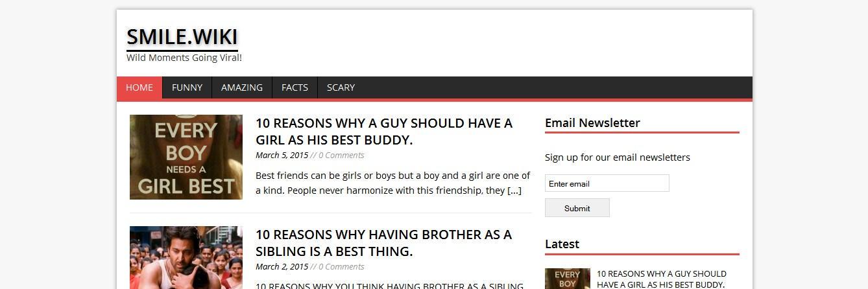Viewport: 868px width, 289px height.
Task: Open the FACTS menu item
Action: 295,87
